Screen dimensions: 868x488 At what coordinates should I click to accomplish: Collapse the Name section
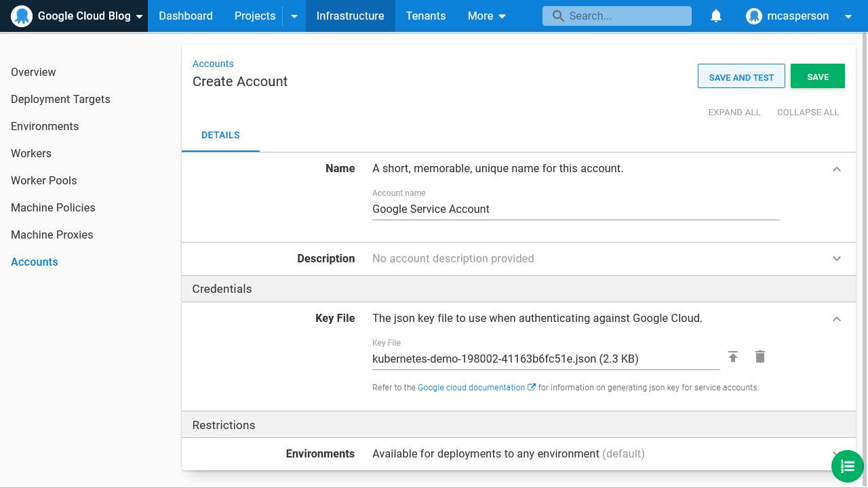836,169
